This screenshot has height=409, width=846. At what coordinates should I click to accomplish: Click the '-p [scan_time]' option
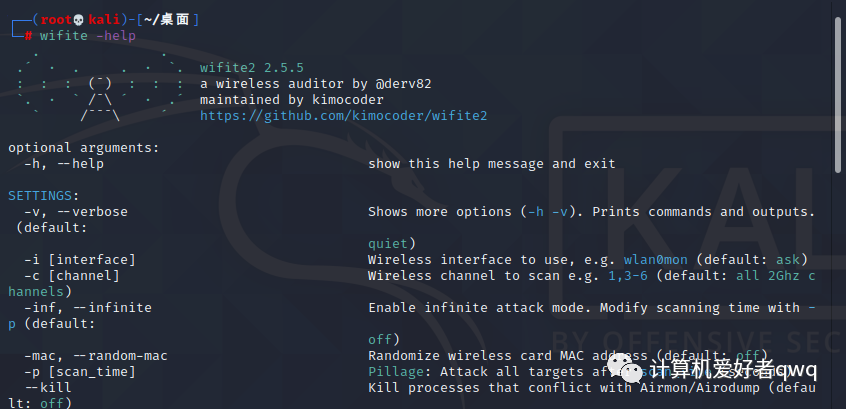[79, 372]
